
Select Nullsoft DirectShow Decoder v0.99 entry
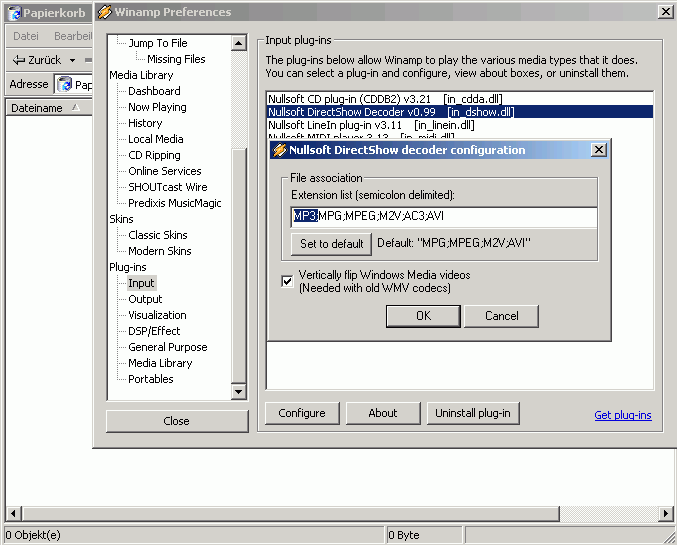click(459, 112)
